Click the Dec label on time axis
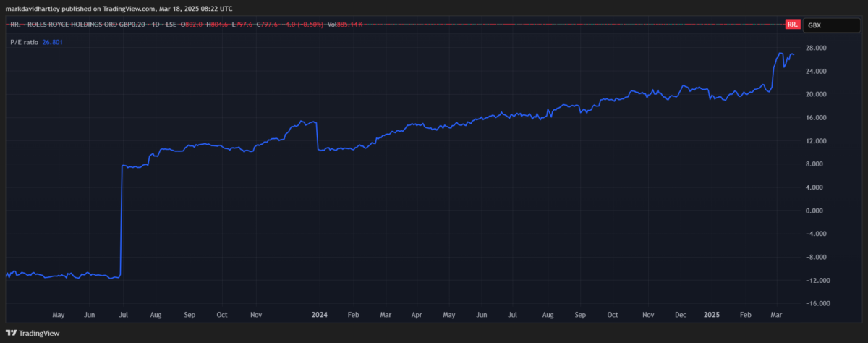The width and height of the screenshot is (868, 343). (680, 316)
